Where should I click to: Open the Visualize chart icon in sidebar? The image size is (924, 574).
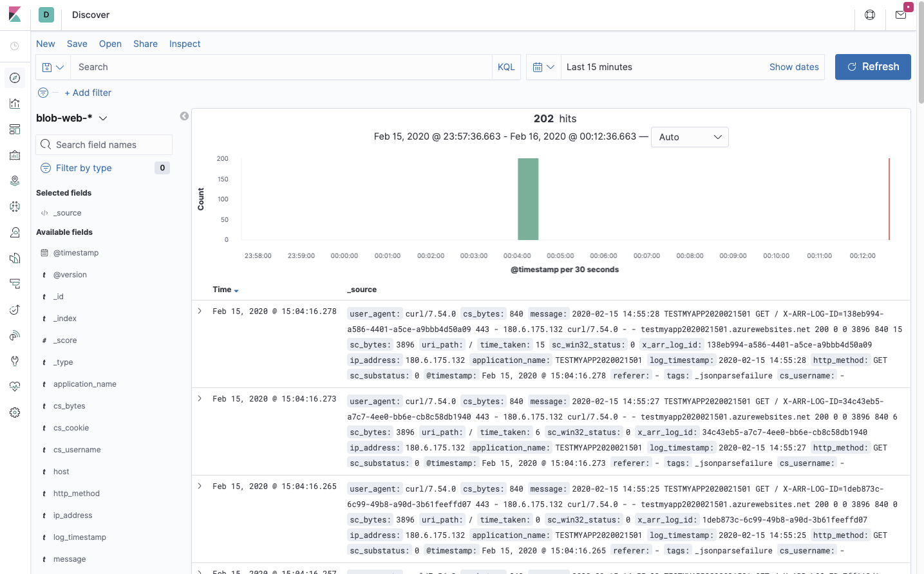point(15,104)
